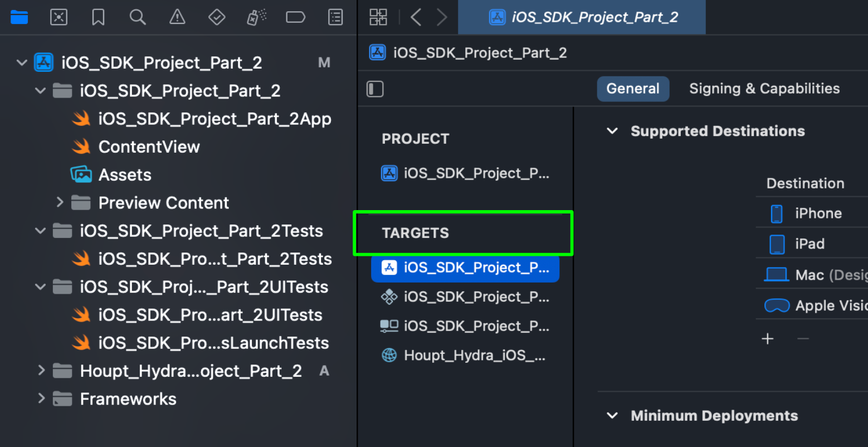
Task: Switch to the General tab
Action: tap(633, 89)
